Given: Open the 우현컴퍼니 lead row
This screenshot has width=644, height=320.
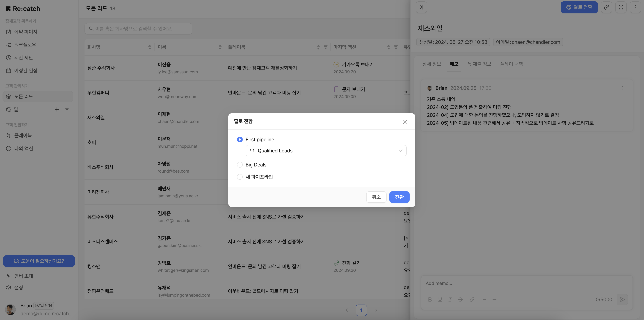Looking at the screenshot, I should [x=247, y=93].
